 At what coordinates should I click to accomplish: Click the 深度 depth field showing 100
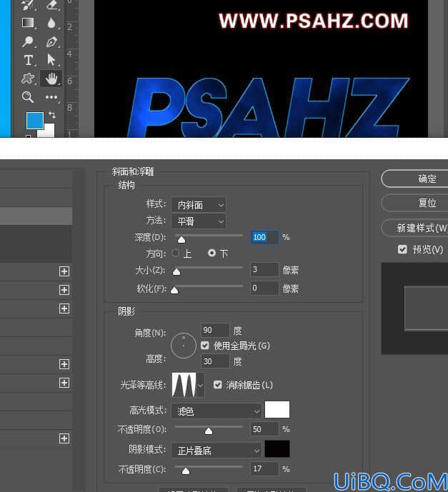click(x=264, y=237)
